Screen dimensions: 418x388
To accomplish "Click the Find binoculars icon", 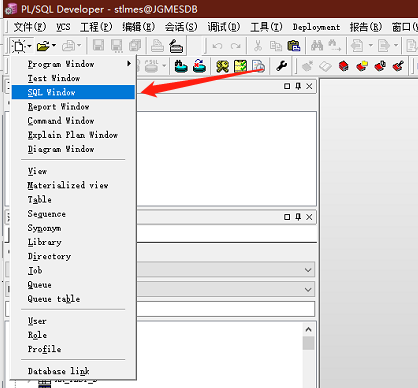I will click(x=317, y=46).
